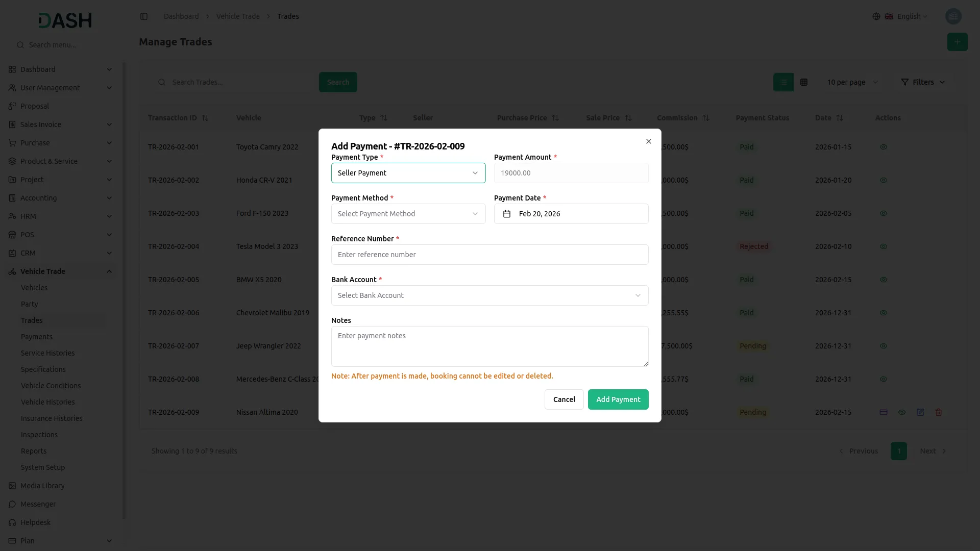The height and width of the screenshot is (551, 980).
Task: View trade TR-2026-02-001 eye icon
Action: coord(884,147)
